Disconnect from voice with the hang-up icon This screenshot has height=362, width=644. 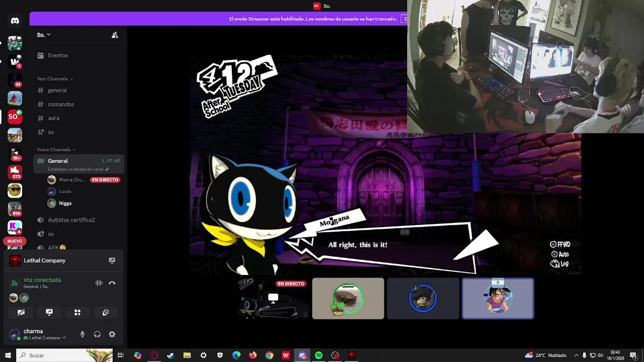click(112, 283)
